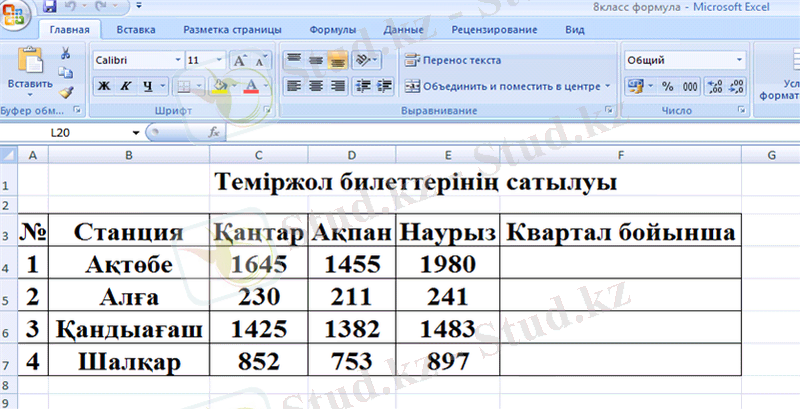Apply the yellow fill color swatch

click(219, 87)
